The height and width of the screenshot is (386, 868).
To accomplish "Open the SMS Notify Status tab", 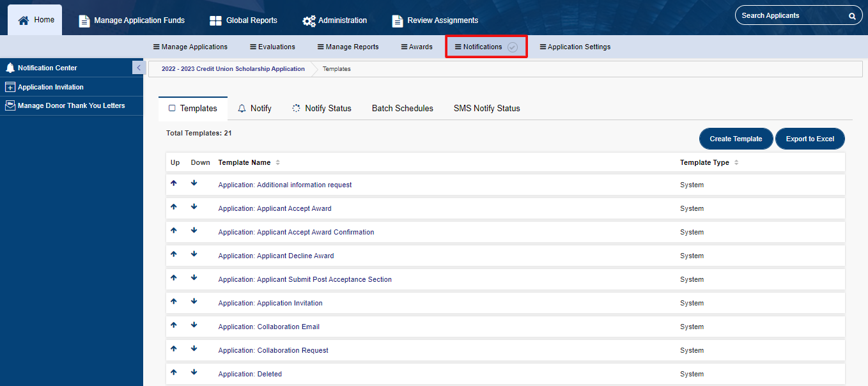I will click(487, 109).
